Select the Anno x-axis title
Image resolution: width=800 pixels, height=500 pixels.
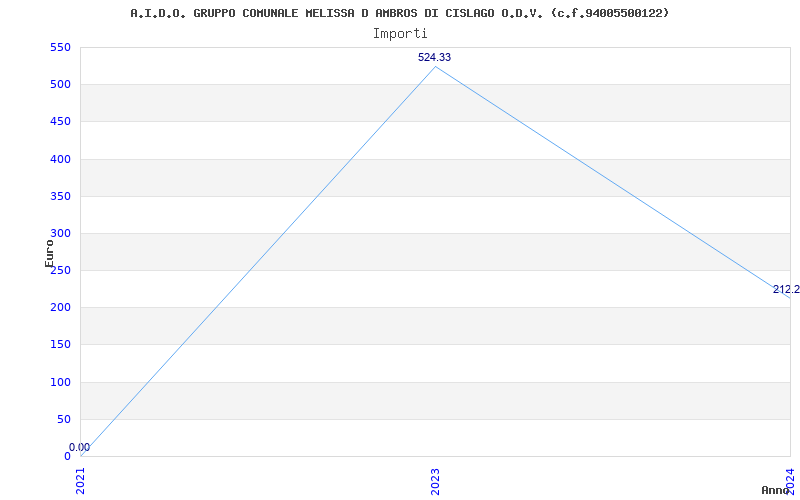tap(775, 490)
